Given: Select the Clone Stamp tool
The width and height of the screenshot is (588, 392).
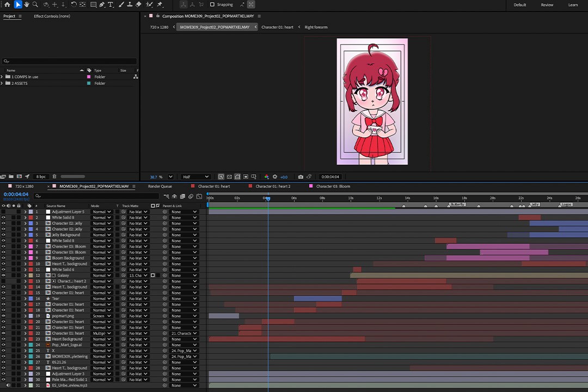Looking at the screenshot, I should (x=130, y=4).
